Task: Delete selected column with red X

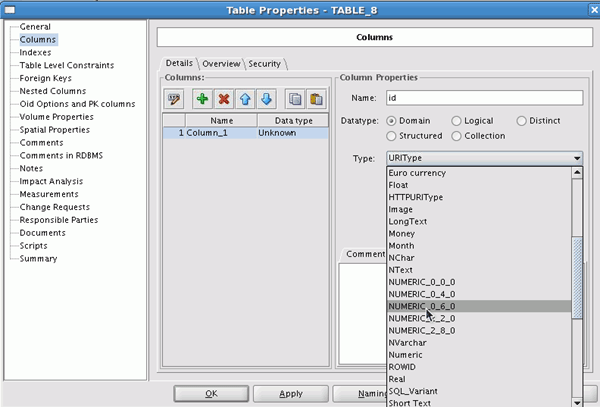Action: (224, 99)
